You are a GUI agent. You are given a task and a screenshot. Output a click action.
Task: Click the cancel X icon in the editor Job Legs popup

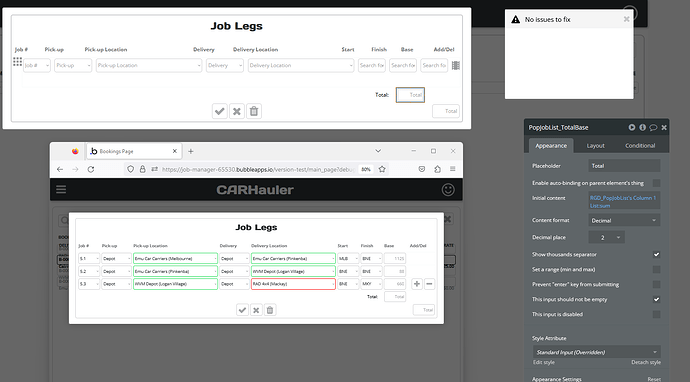[237, 111]
